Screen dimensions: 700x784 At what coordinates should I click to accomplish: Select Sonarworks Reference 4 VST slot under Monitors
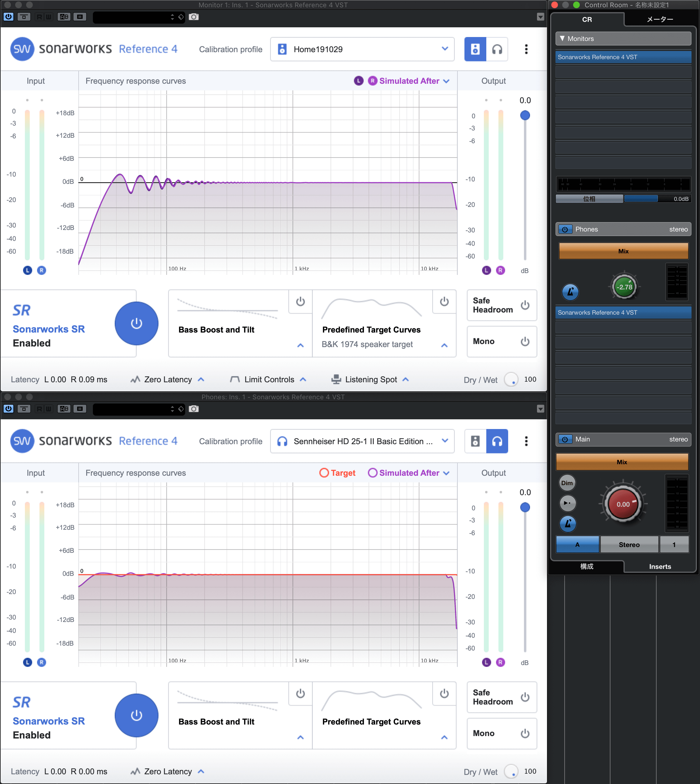pos(623,57)
